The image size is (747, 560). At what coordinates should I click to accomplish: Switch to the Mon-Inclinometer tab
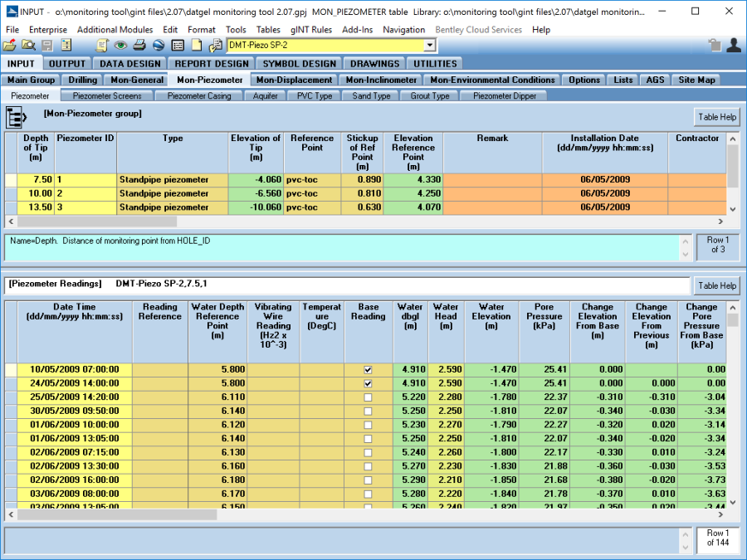(x=381, y=80)
